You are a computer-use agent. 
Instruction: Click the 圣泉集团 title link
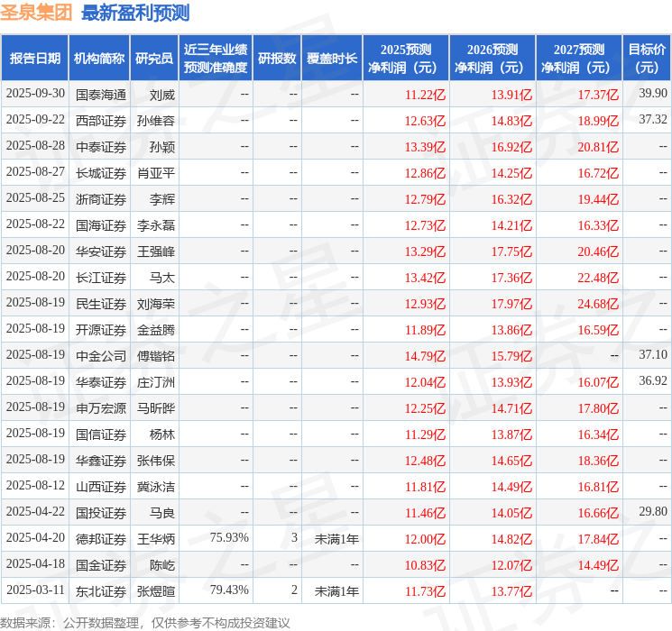click(37, 13)
